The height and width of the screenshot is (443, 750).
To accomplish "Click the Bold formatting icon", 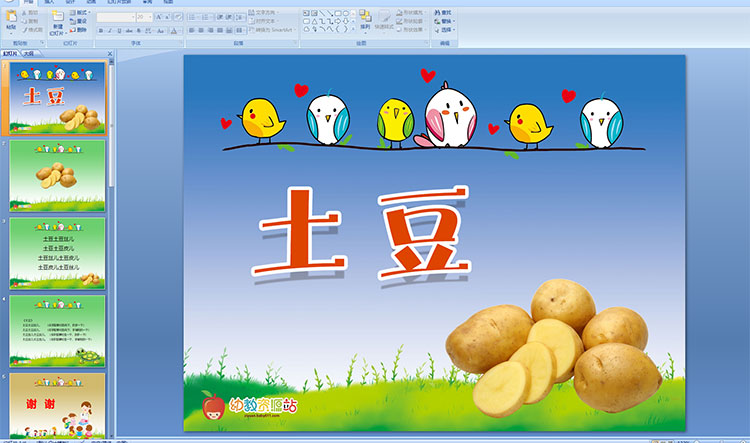I will [101, 31].
